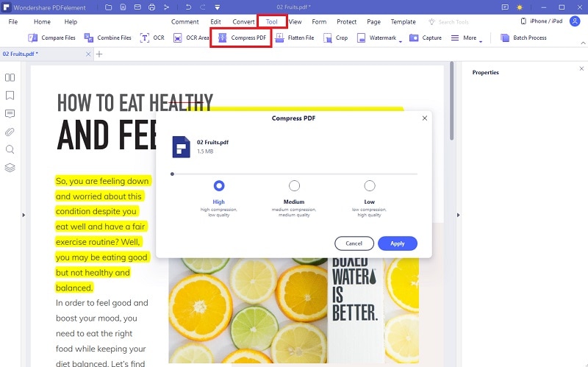Viewport: 588px width, 367px height.
Task: Open the bookmarks sidebar panel
Action: coord(10,96)
